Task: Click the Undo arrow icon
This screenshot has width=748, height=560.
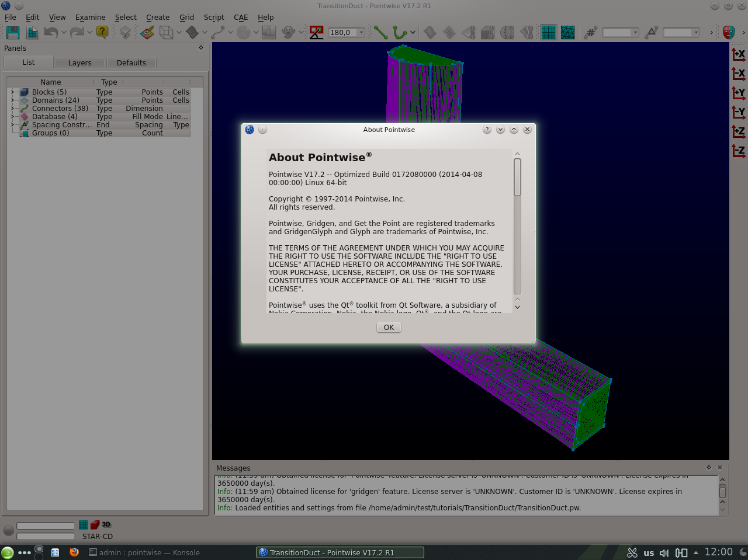Action: 51,33
